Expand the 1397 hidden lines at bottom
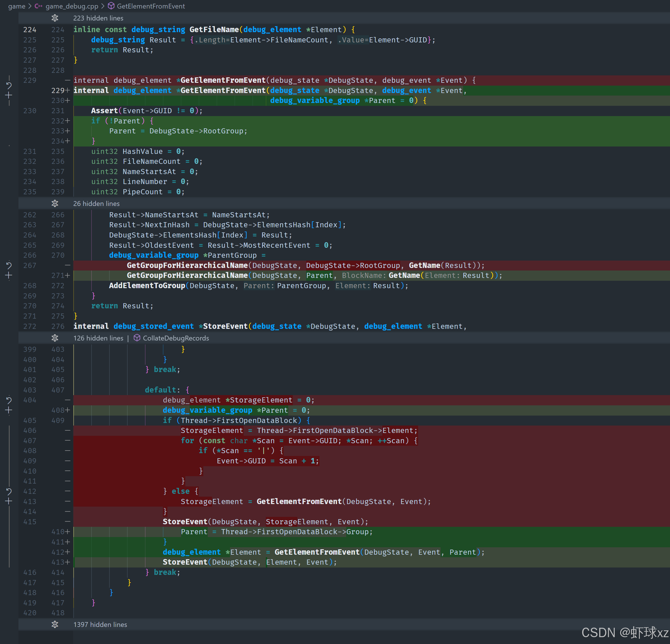The image size is (670, 644). pos(100,624)
